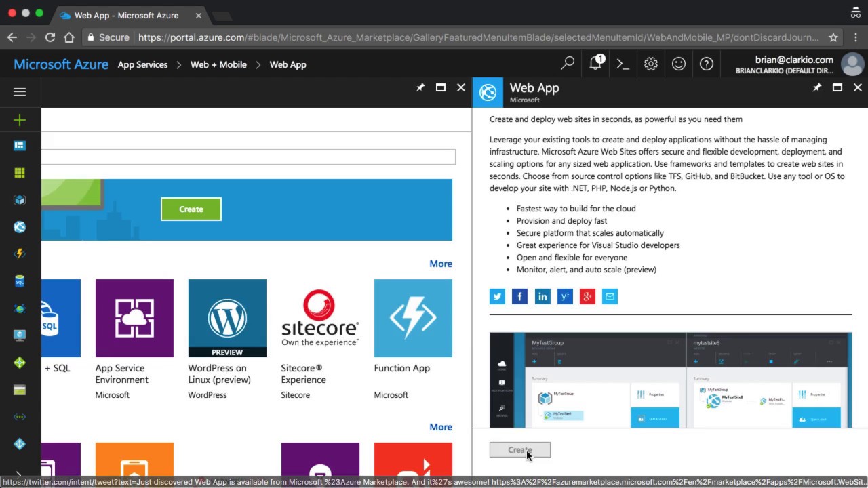Bookmark page with Chrome star icon
Screen dimensions: 868x488
(x=833, y=37)
